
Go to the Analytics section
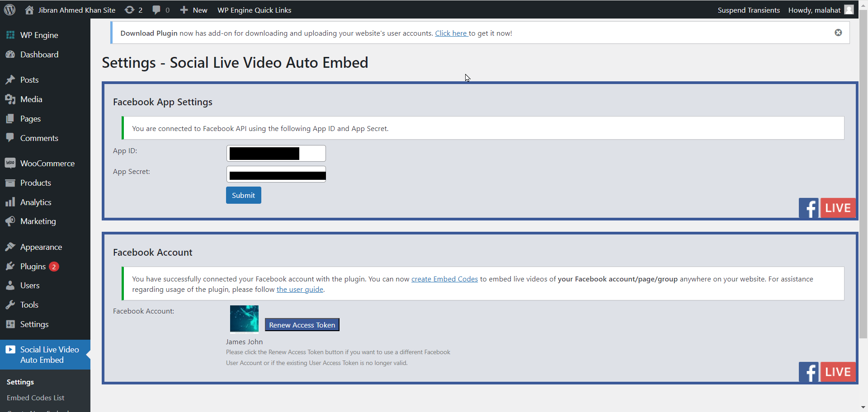coord(36,202)
